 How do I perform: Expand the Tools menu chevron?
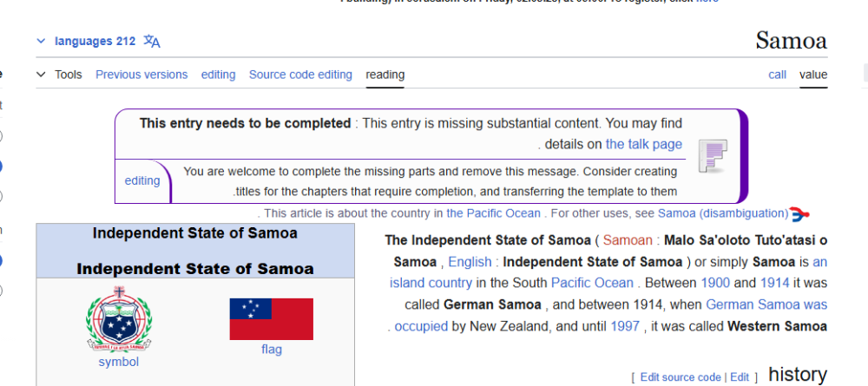coord(41,75)
